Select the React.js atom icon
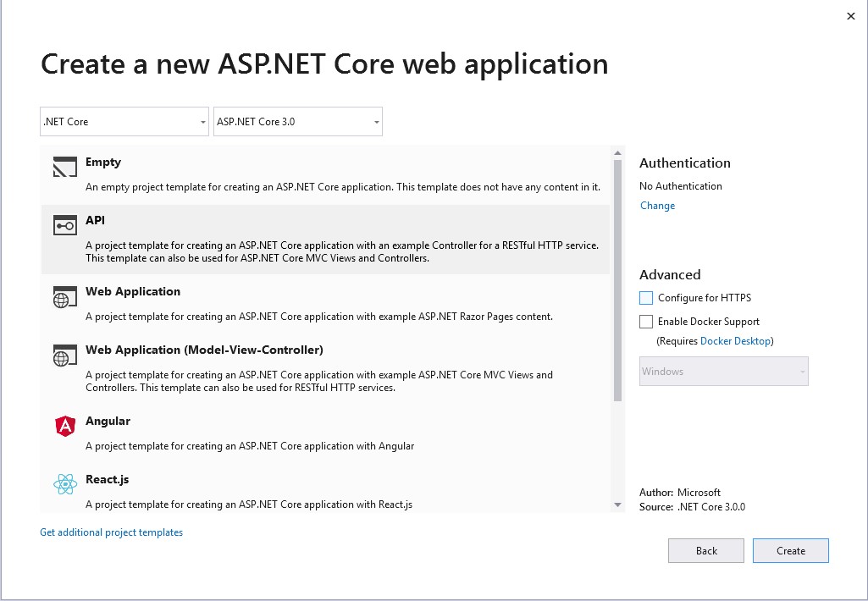 coord(64,484)
